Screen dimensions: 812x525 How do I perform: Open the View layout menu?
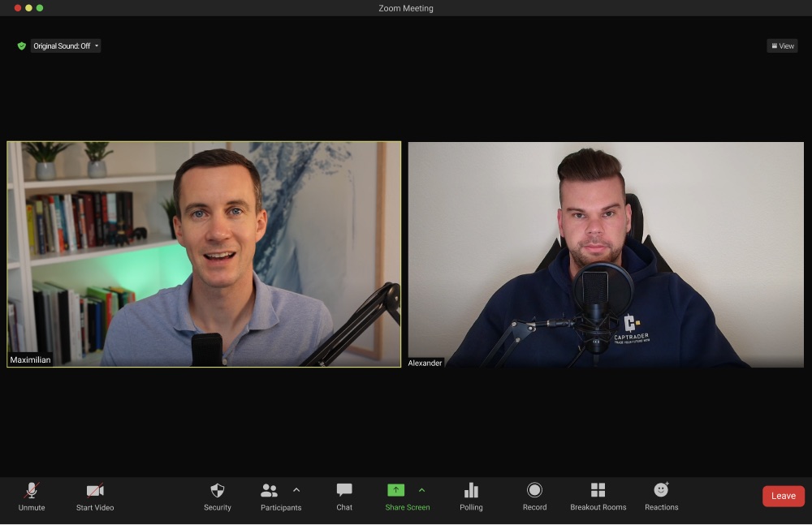coord(782,46)
